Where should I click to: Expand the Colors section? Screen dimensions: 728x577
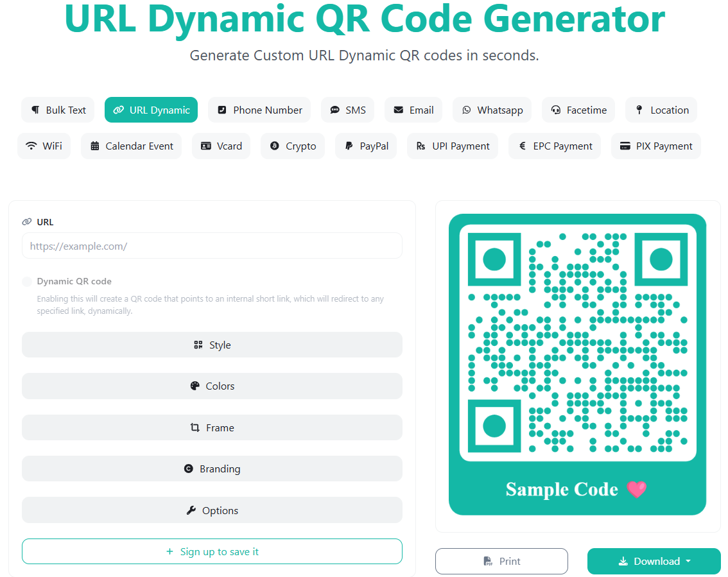tap(212, 386)
